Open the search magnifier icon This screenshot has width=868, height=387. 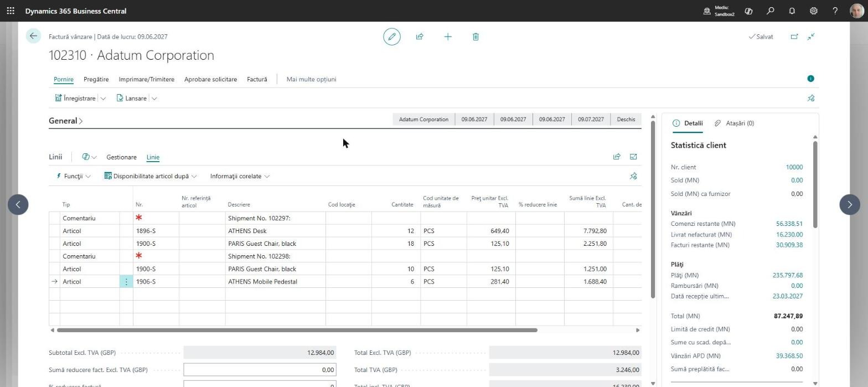click(x=770, y=11)
